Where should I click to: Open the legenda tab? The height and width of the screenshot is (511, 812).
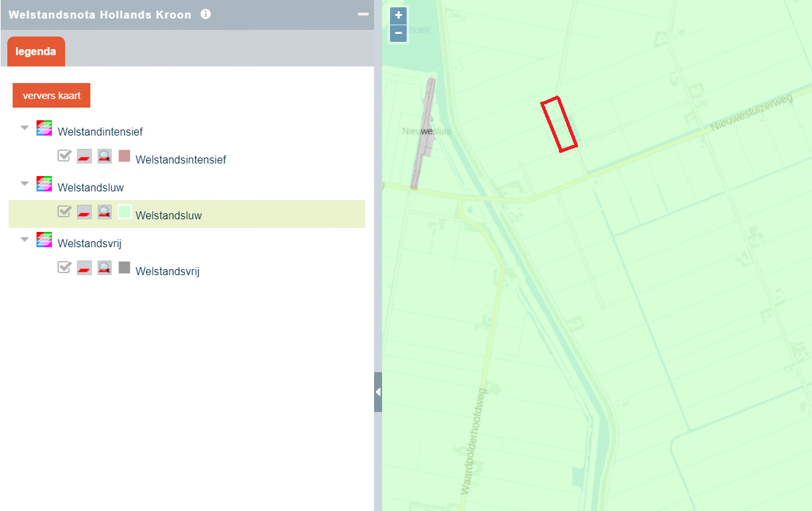36,52
